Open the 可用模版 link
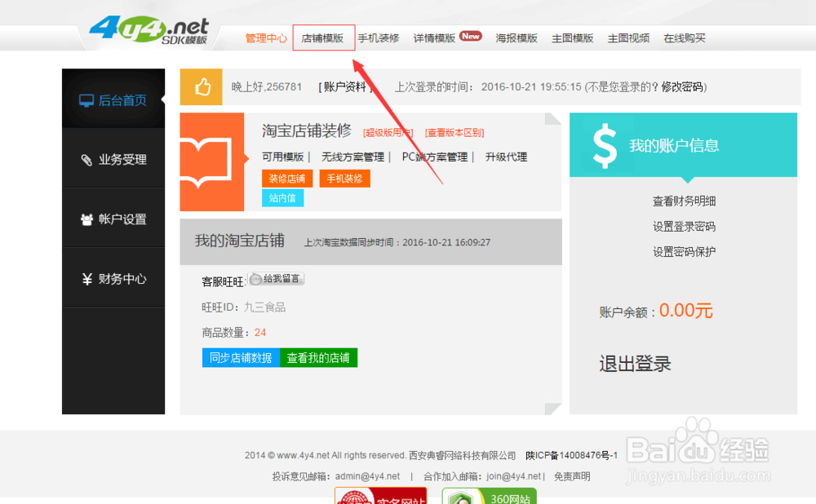Screen dimensions: 816x504 pyautogui.click(x=282, y=157)
